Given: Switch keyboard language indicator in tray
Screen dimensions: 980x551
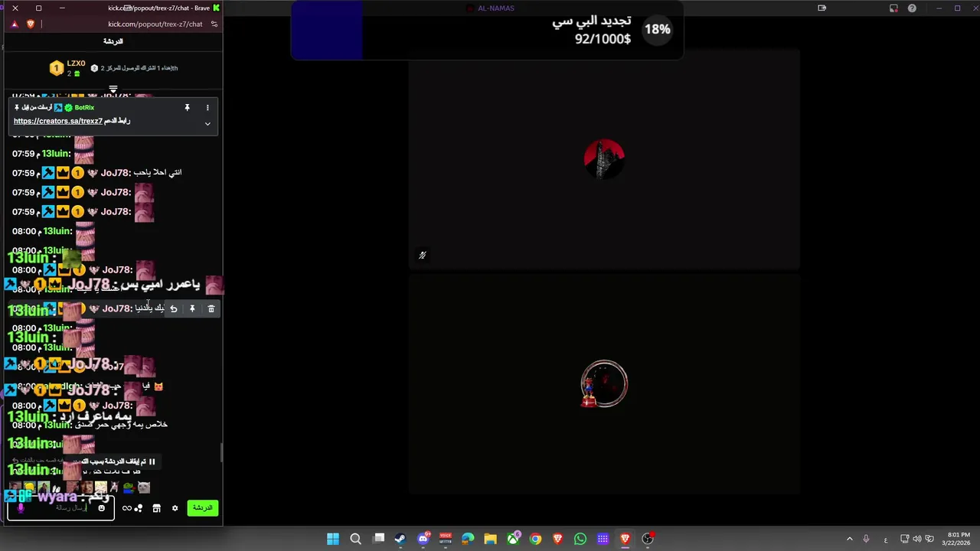Looking at the screenshot, I should [886, 540].
